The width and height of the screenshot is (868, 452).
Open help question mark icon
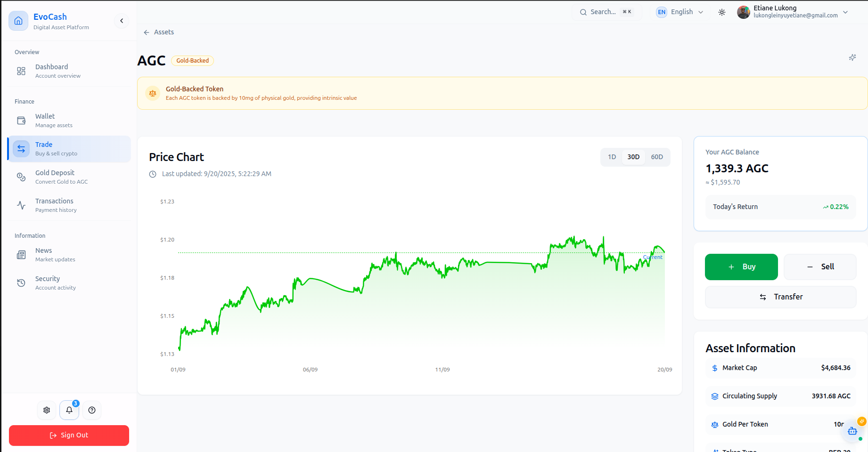click(92, 410)
